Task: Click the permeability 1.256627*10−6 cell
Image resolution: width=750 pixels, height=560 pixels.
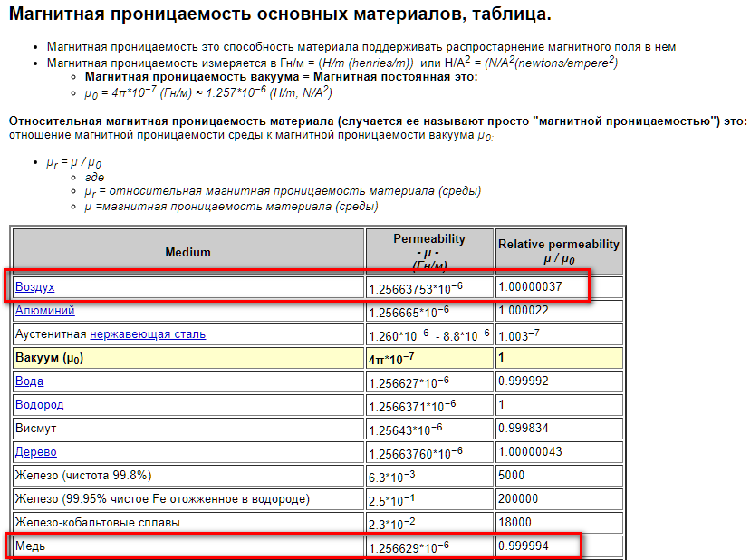Action: [x=429, y=381]
